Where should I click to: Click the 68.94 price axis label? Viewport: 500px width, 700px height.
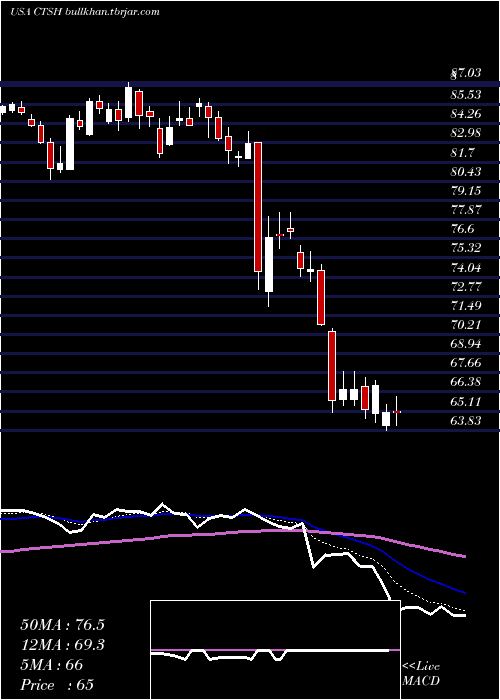tap(466, 344)
